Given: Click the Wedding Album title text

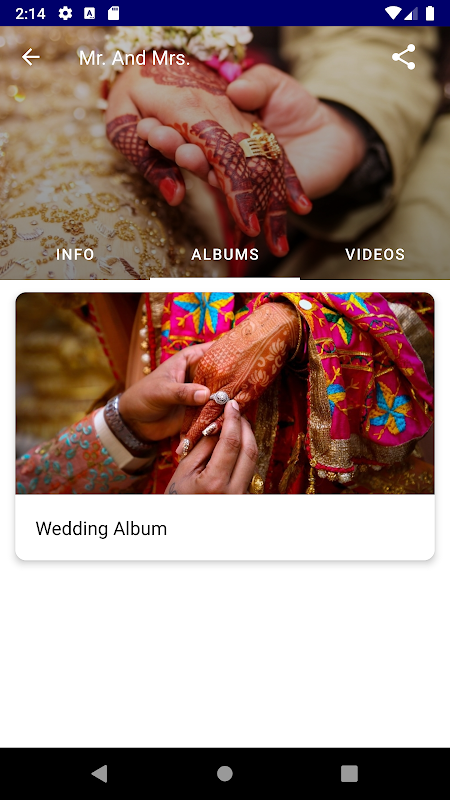Looking at the screenshot, I should click(x=101, y=529).
